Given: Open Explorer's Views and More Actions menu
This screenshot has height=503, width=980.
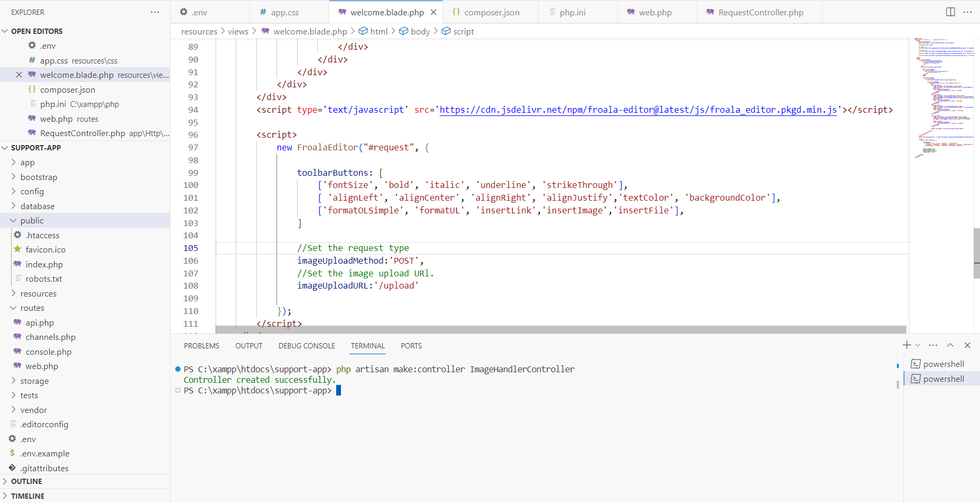Looking at the screenshot, I should pos(154,12).
